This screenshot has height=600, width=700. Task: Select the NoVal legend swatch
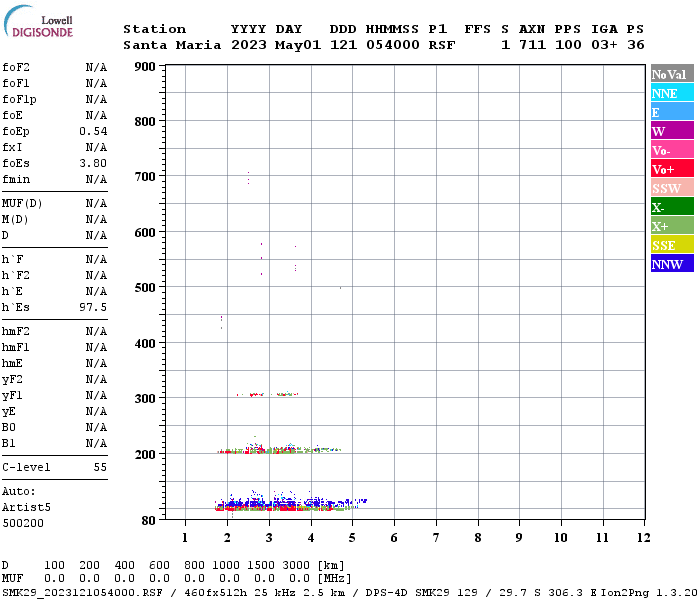click(672, 74)
